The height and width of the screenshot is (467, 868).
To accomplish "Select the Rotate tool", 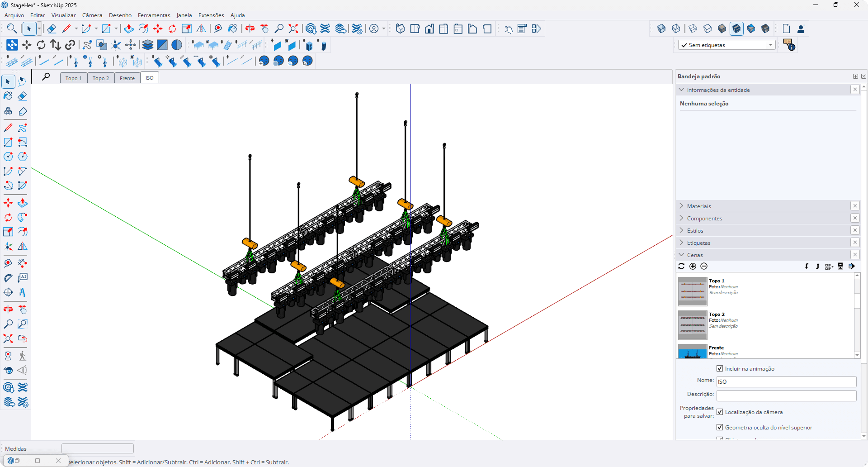I will pyautogui.click(x=7, y=218).
